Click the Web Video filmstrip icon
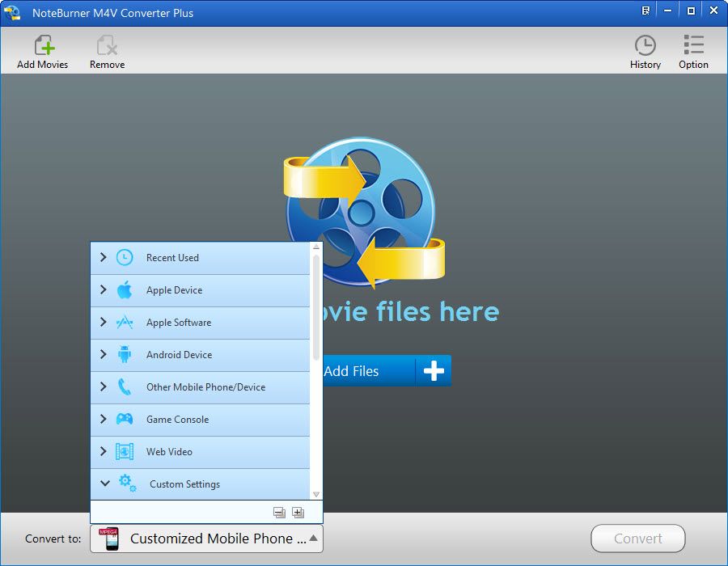The height and width of the screenshot is (566, 728). point(125,451)
